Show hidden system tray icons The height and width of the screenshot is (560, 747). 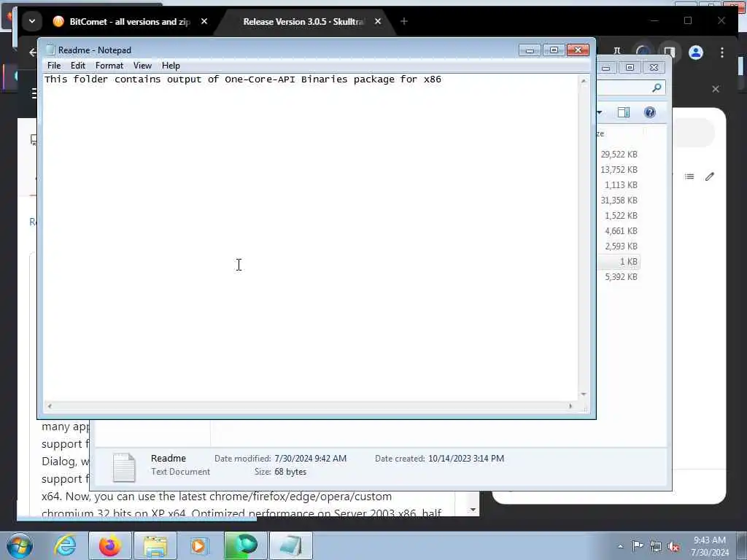point(620,546)
